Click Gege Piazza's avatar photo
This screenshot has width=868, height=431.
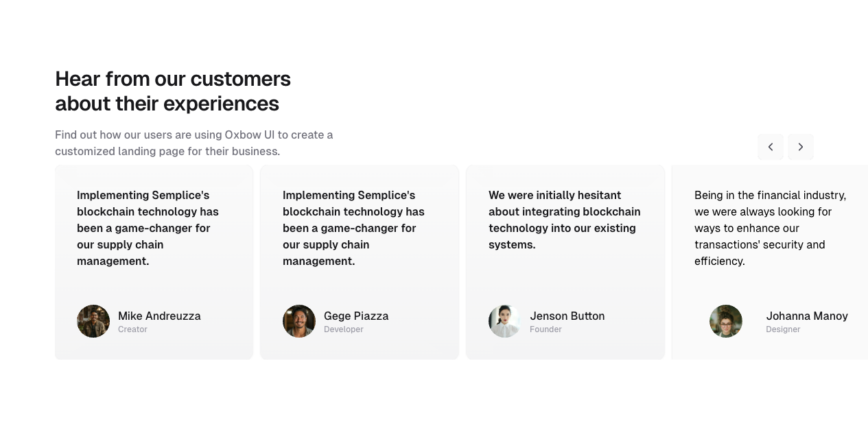coord(298,321)
